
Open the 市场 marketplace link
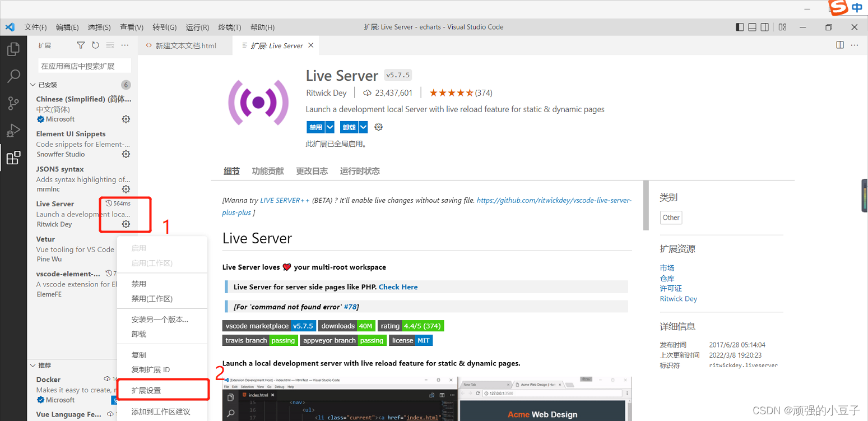pos(667,268)
